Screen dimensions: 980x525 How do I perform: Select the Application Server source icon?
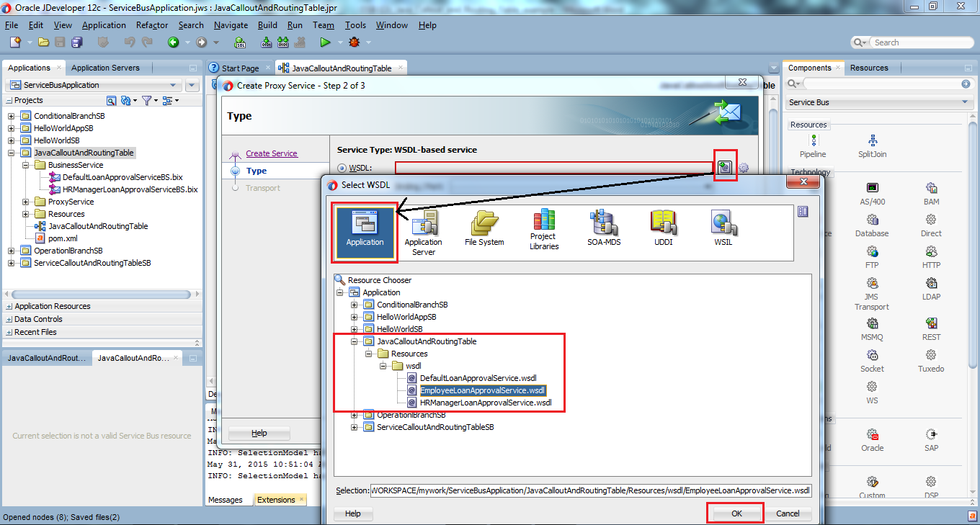(x=423, y=233)
